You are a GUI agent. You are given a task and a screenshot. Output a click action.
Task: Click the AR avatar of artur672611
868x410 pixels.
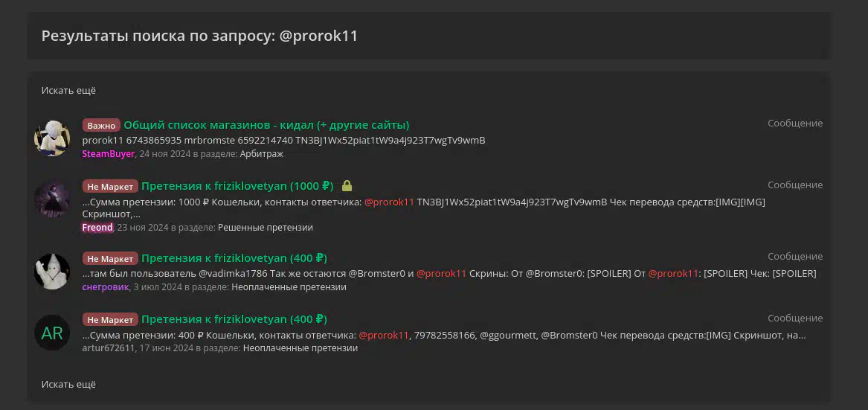(52, 333)
